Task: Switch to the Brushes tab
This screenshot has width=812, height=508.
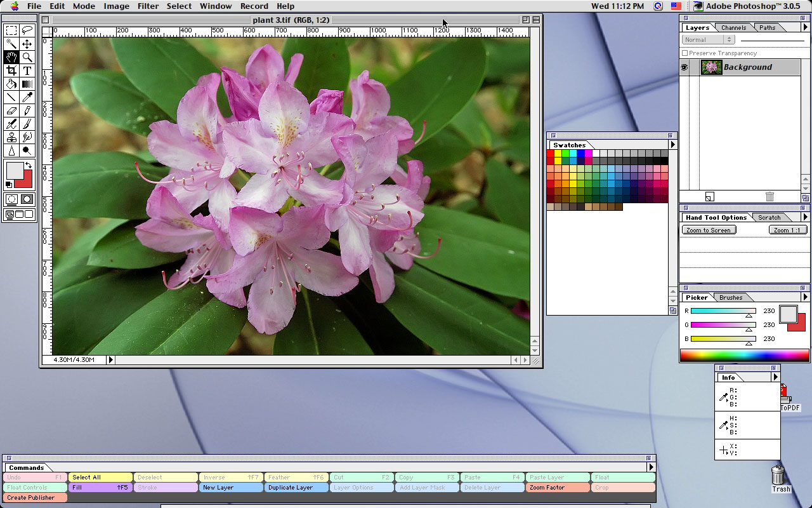Action: pos(731,297)
